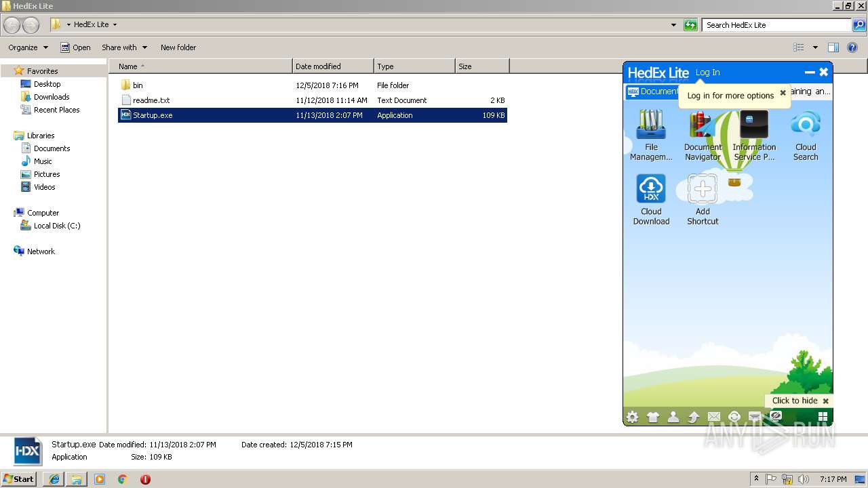Screen dimensions: 868x488
Task: Open HedEx Lite settings gear
Action: 632,417
